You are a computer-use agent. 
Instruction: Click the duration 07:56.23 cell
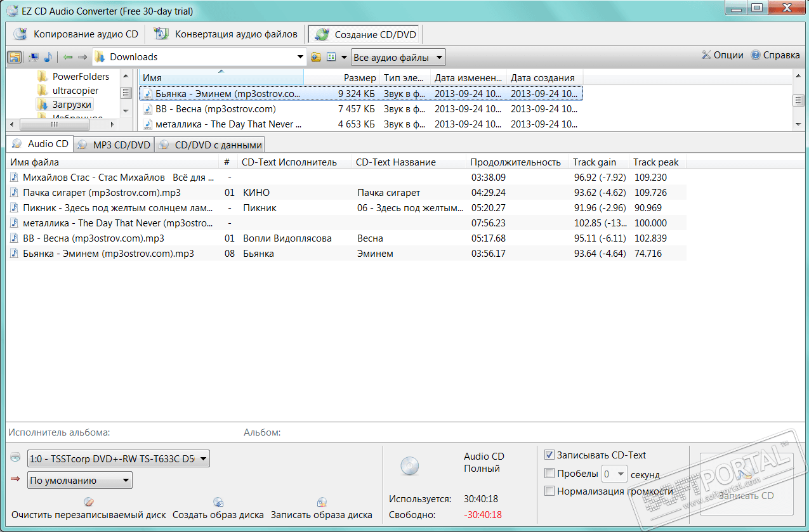[489, 223]
